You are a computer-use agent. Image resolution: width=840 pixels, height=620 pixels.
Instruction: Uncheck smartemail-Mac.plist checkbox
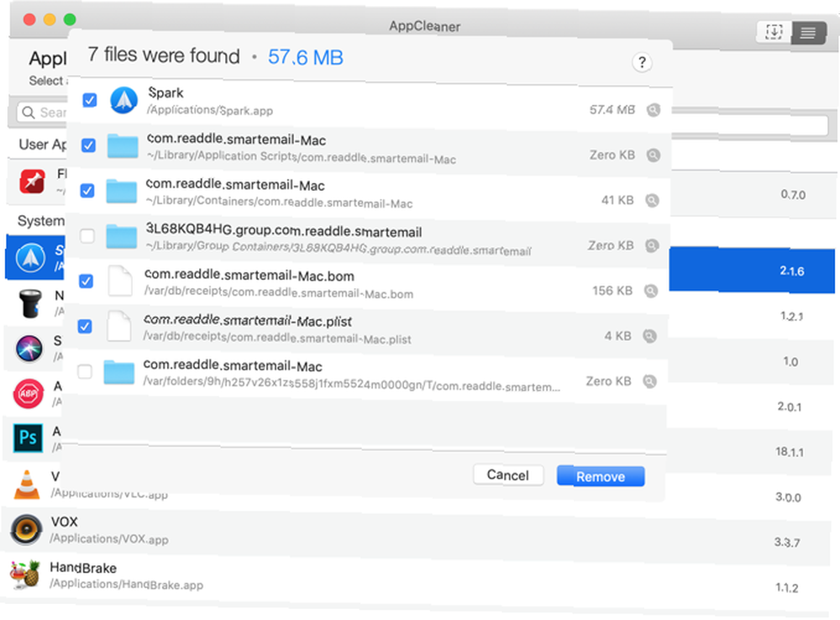pyautogui.click(x=85, y=326)
